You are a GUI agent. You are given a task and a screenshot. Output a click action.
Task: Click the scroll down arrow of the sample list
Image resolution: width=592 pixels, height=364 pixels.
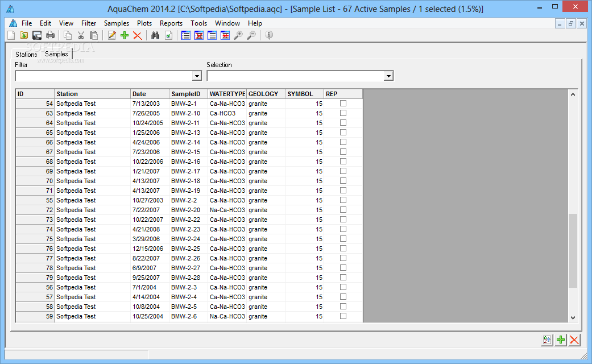click(x=573, y=317)
